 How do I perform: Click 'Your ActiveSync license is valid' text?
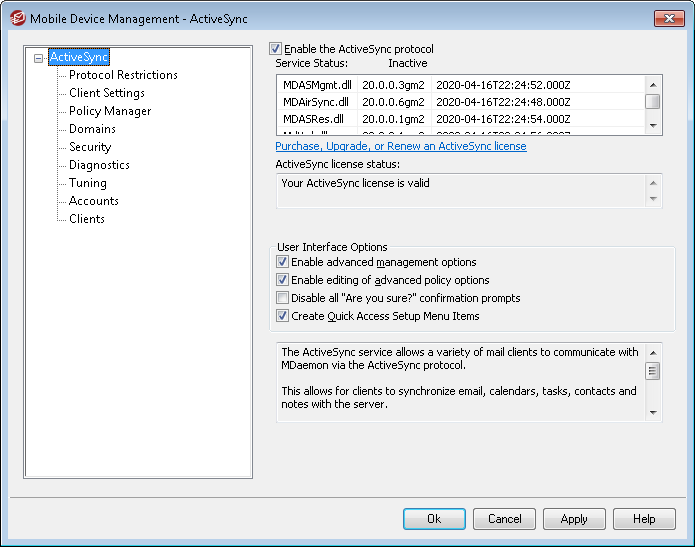tap(355, 183)
